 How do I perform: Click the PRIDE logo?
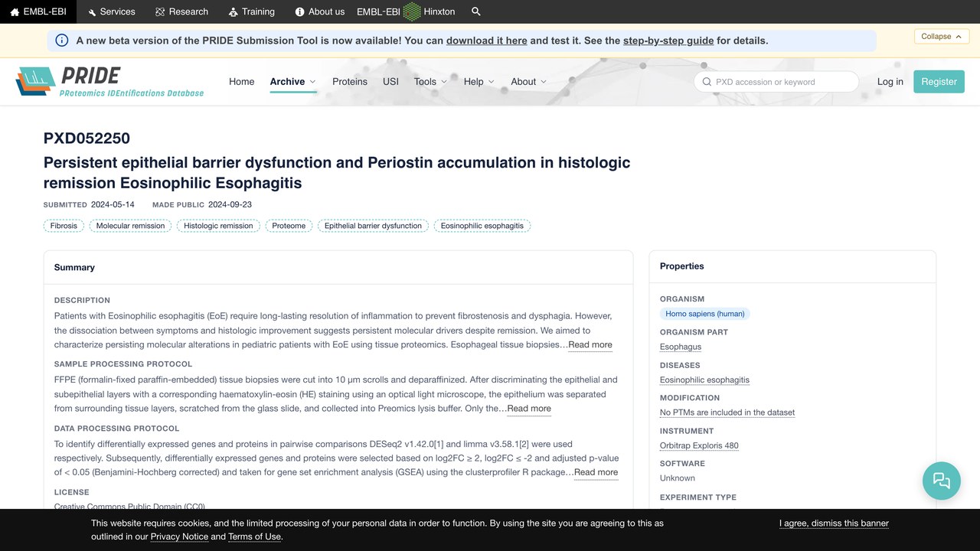click(110, 81)
